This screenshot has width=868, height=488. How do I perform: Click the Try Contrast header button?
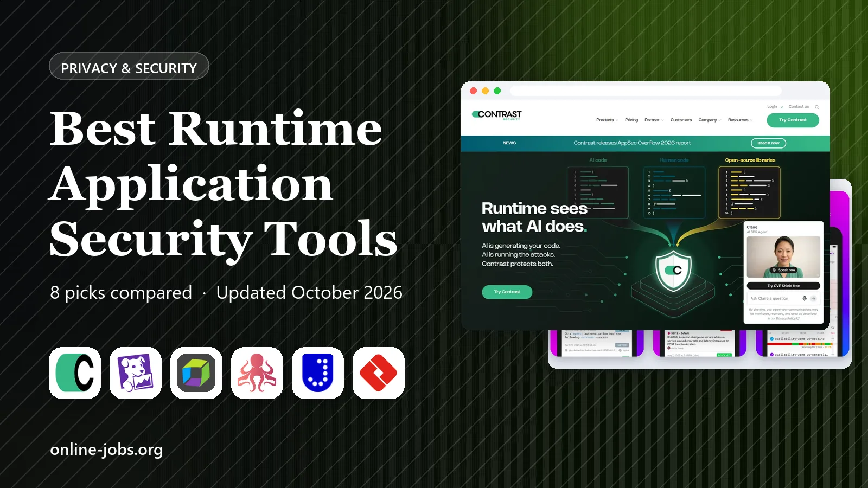point(793,120)
